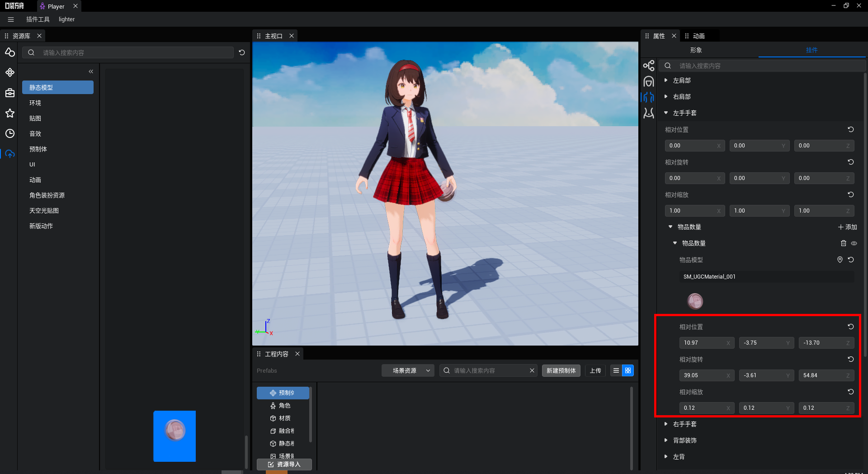The height and width of the screenshot is (474, 868).
Task: Select the lower body attachment icon
Action: point(649,113)
